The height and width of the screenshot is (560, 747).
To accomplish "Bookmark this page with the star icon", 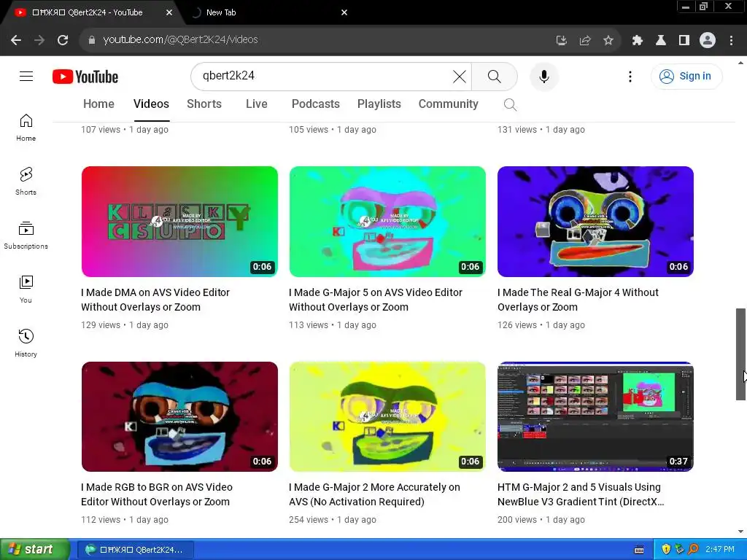I will pos(608,41).
